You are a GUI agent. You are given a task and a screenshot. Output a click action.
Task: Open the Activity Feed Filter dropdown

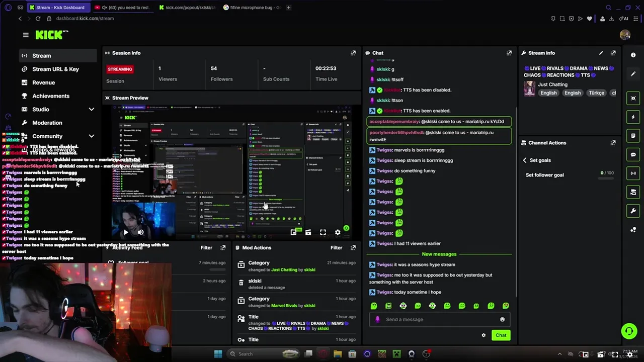click(x=206, y=248)
